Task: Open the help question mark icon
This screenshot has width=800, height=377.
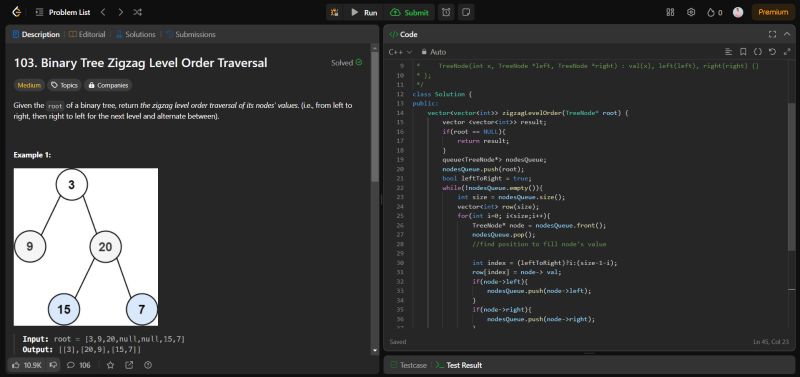Action: [x=148, y=365]
